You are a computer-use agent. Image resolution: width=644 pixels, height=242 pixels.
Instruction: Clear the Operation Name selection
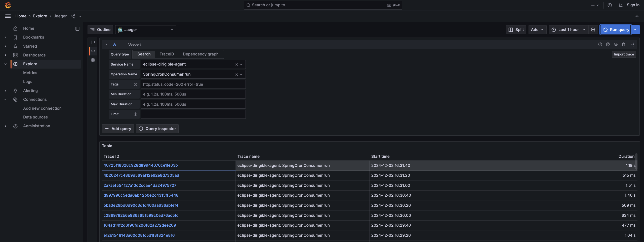tap(236, 74)
